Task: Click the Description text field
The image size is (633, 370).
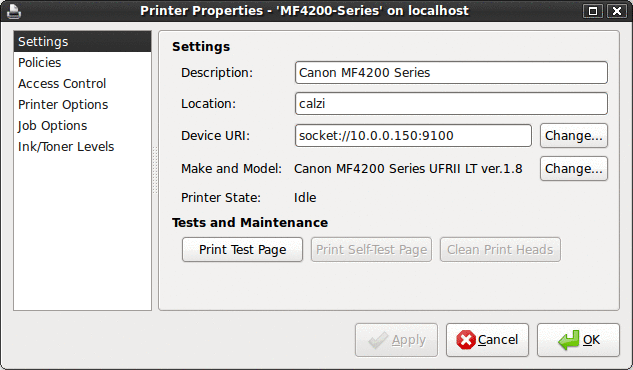Action: 451,73
